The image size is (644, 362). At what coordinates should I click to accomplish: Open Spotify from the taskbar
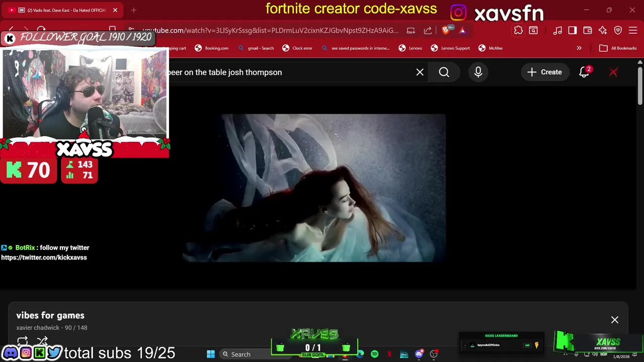pyautogui.click(x=375, y=354)
